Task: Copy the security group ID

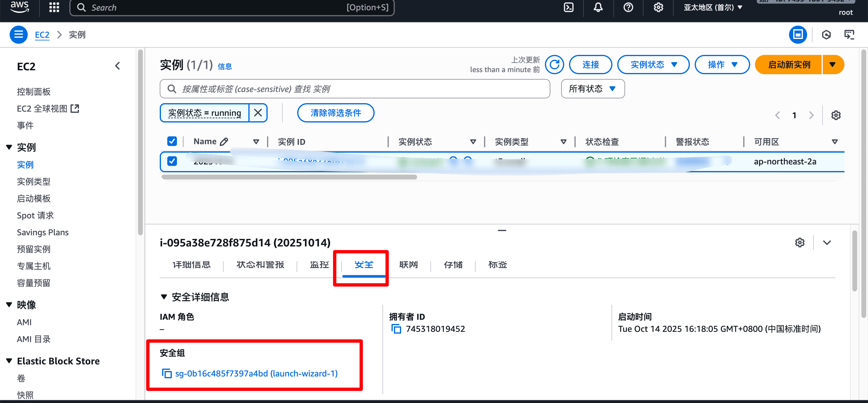Action: click(x=167, y=373)
